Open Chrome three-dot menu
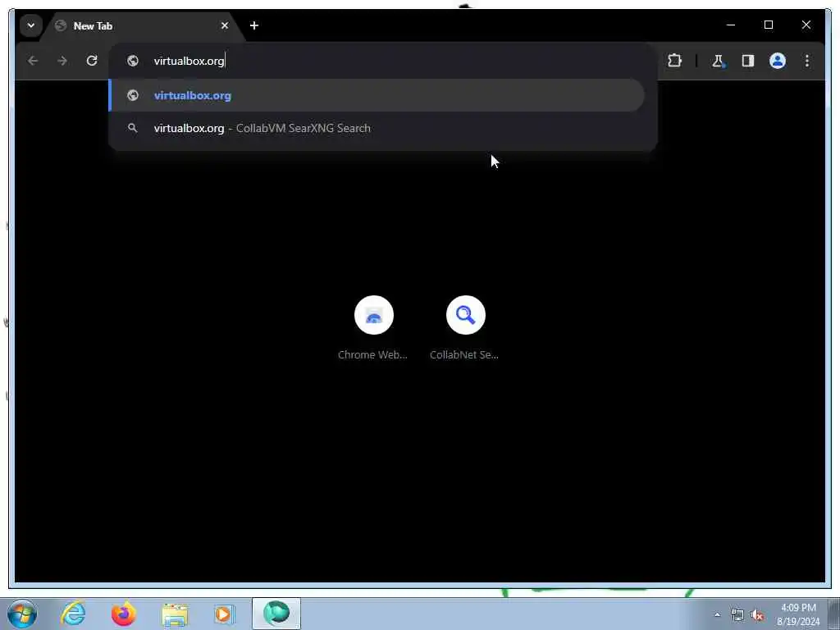The width and height of the screenshot is (840, 630). point(807,61)
